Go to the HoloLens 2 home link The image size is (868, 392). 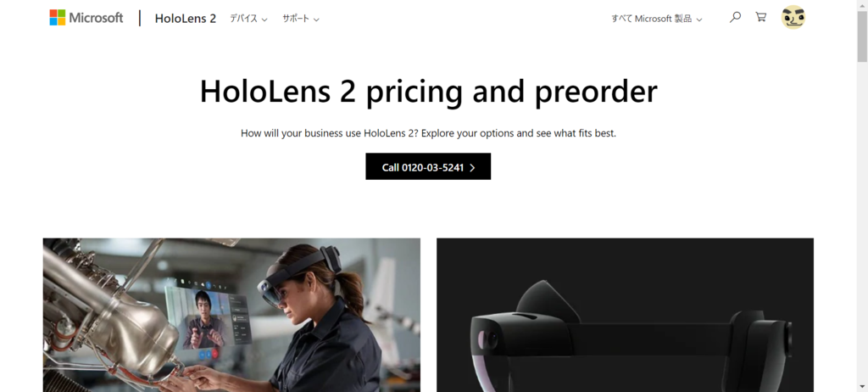click(186, 19)
